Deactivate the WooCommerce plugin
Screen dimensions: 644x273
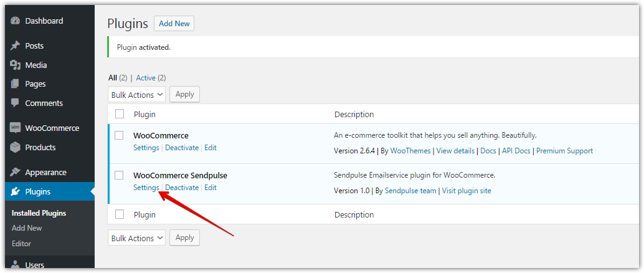182,148
